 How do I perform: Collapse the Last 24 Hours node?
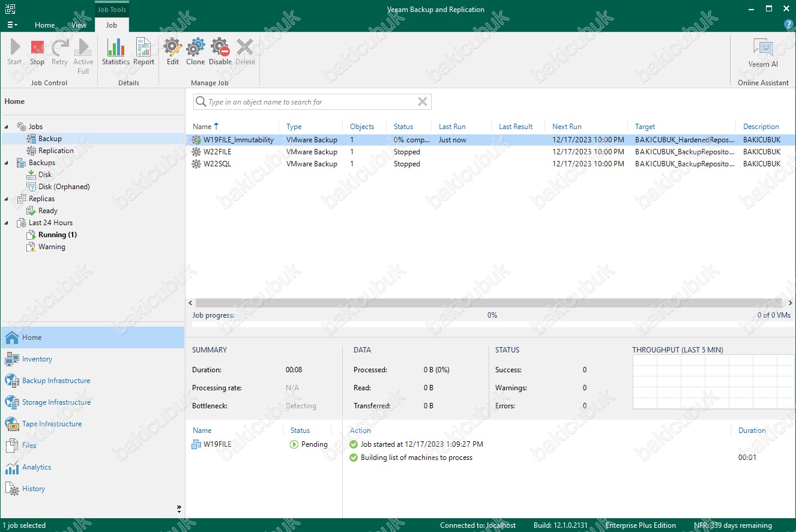tap(7, 223)
